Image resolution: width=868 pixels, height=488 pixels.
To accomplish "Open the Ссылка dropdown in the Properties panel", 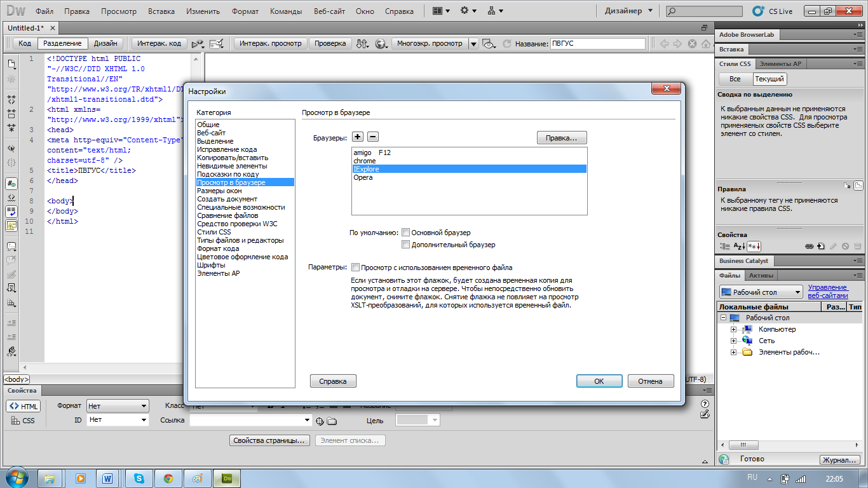I will tap(307, 420).
